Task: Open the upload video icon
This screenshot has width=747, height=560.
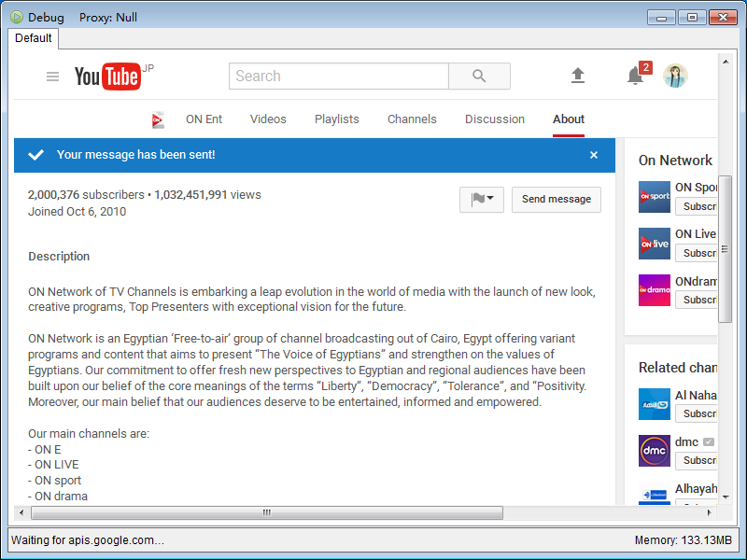Action: (578, 76)
